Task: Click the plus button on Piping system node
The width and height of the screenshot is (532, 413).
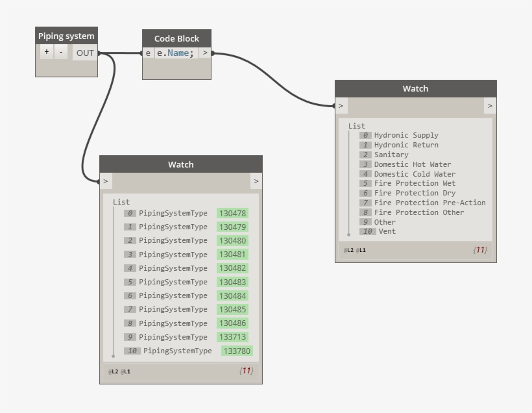Action: coord(46,53)
